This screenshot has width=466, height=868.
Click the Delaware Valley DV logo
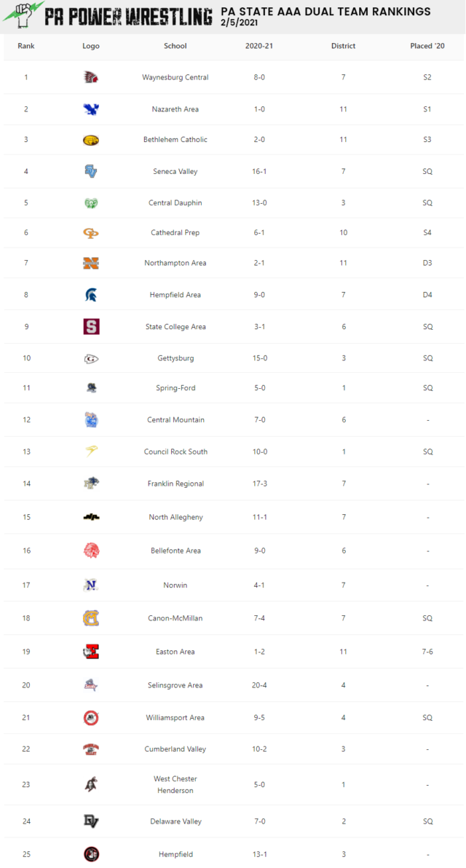coord(91,821)
